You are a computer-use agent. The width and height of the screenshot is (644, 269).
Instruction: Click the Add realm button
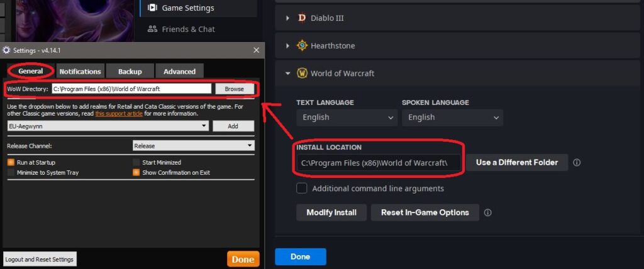point(233,126)
